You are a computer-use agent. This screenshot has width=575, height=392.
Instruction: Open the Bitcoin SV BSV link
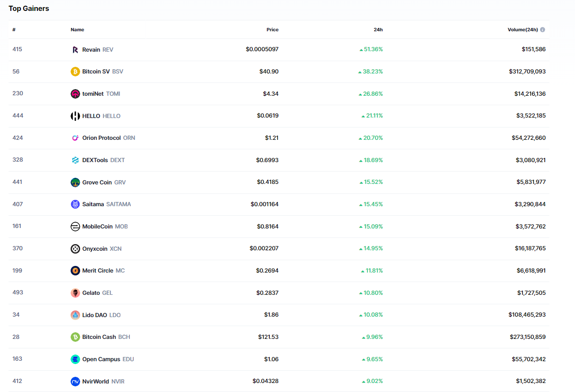pyautogui.click(x=97, y=72)
